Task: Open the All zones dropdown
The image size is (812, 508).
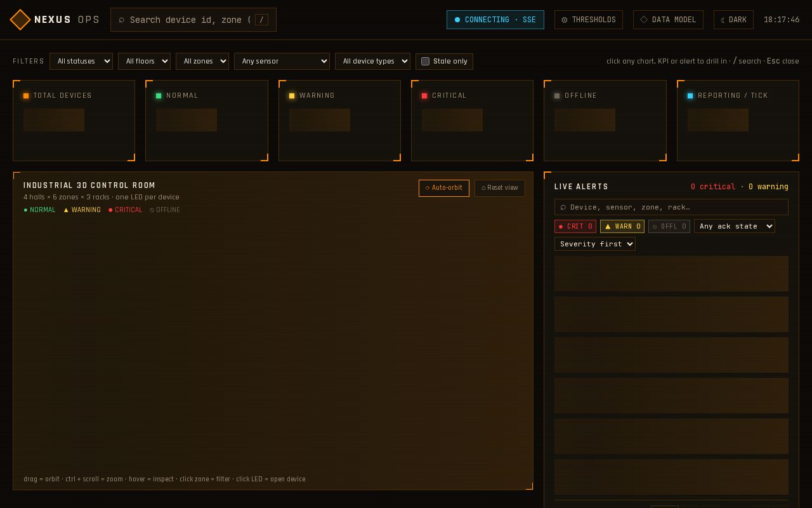Action: pos(202,62)
